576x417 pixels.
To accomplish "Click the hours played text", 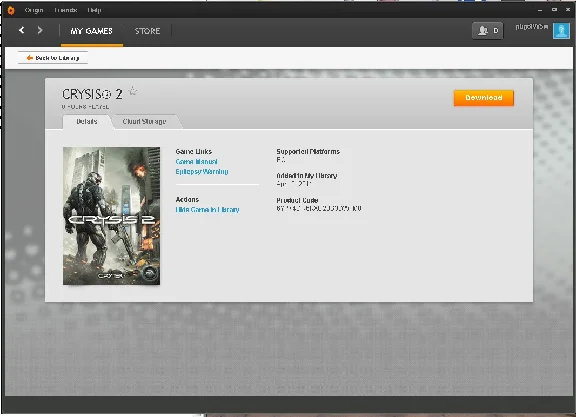I will (85, 107).
